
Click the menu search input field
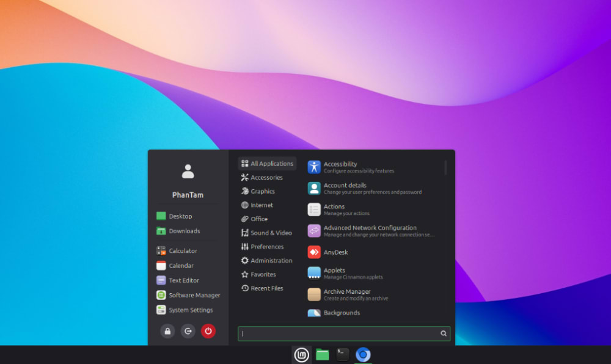pos(344,333)
